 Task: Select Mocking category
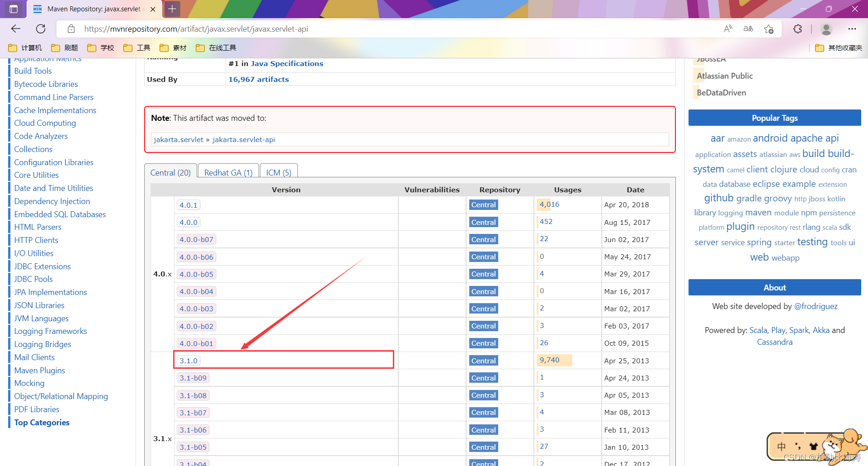click(29, 383)
